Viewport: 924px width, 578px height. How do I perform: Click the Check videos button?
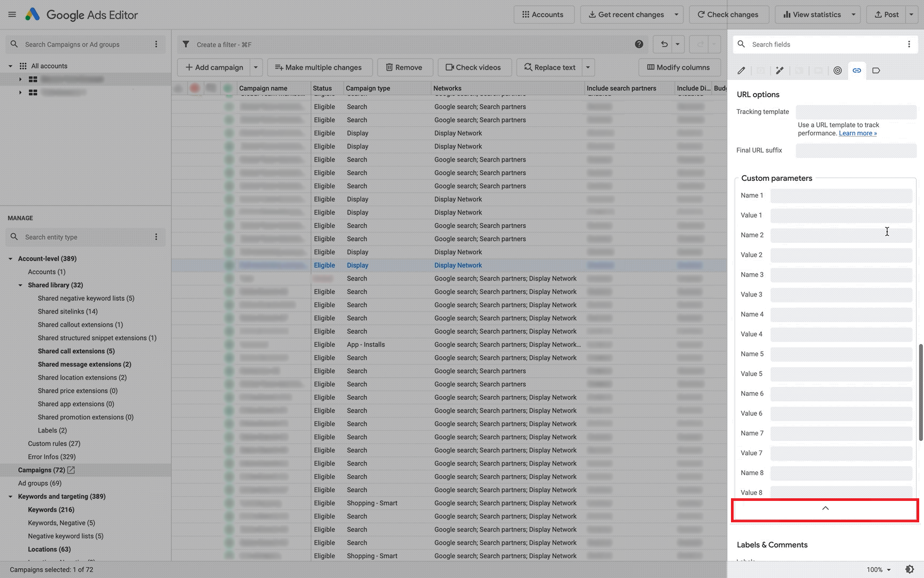point(474,67)
